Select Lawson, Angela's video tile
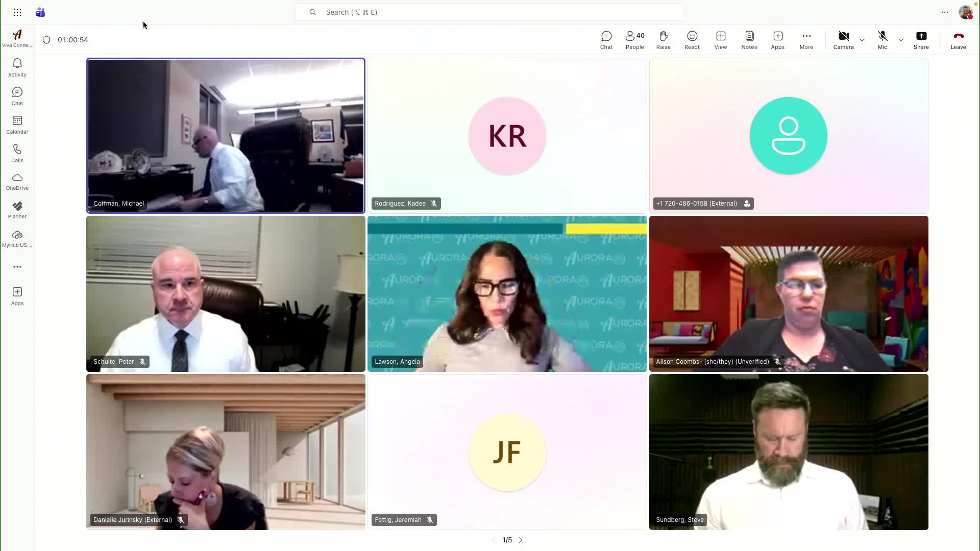The image size is (980, 551). click(x=506, y=293)
